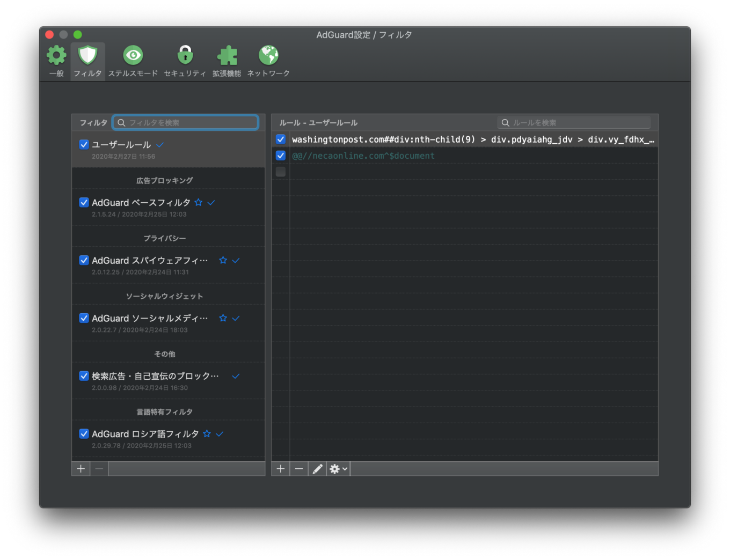Add a new rule with the plus button
Screen dimensions: 730x560
(281, 469)
